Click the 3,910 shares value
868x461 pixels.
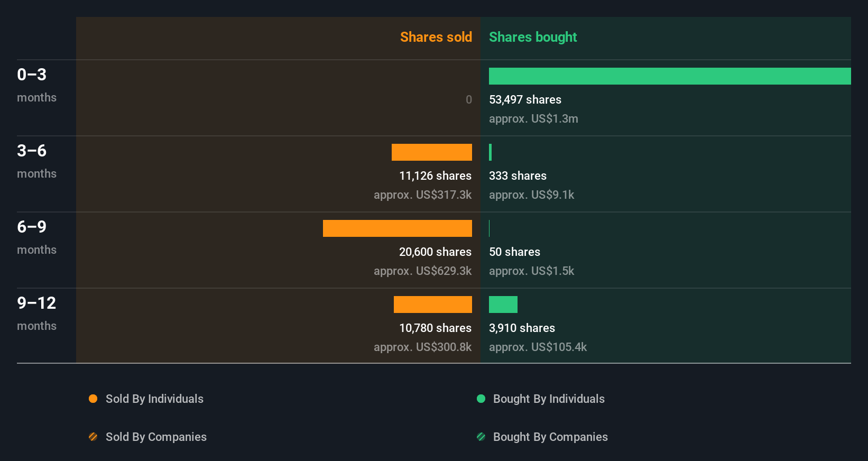(522, 328)
